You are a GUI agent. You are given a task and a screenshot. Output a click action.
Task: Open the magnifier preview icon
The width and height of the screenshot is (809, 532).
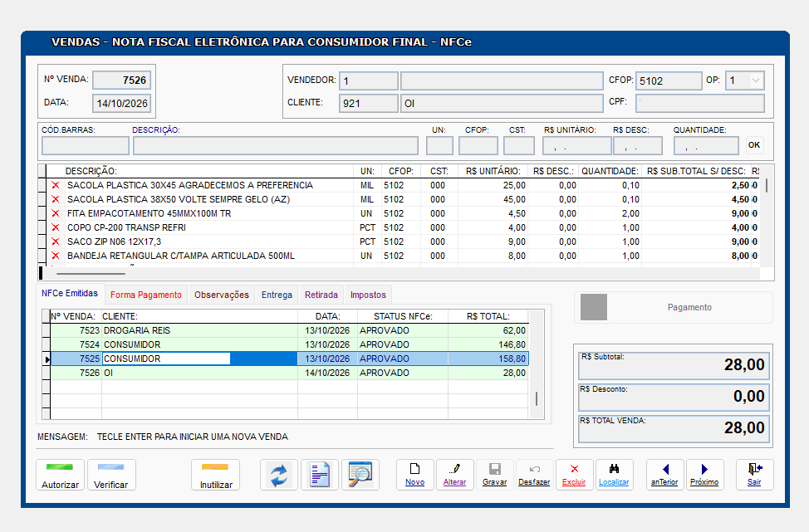(360, 475)
